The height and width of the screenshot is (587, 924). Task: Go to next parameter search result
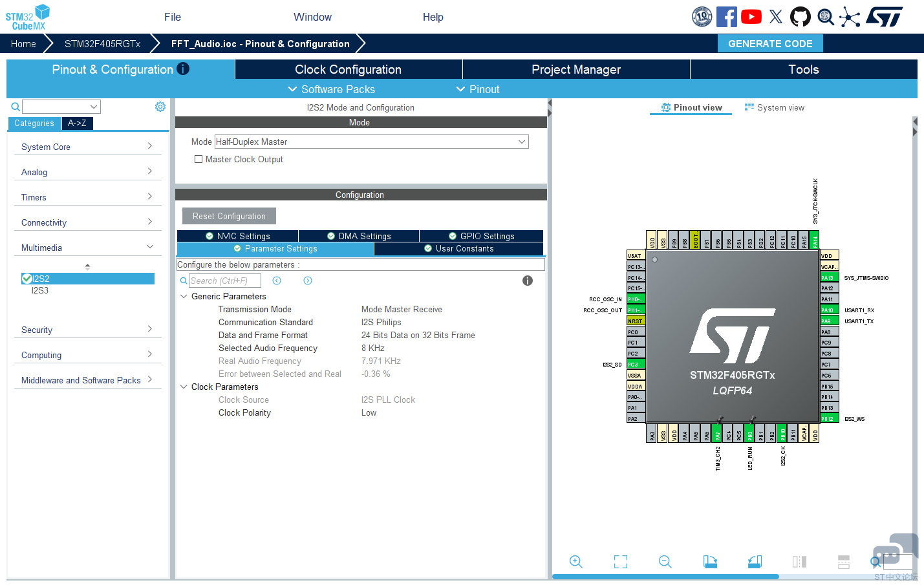click(x=308, y=281)
